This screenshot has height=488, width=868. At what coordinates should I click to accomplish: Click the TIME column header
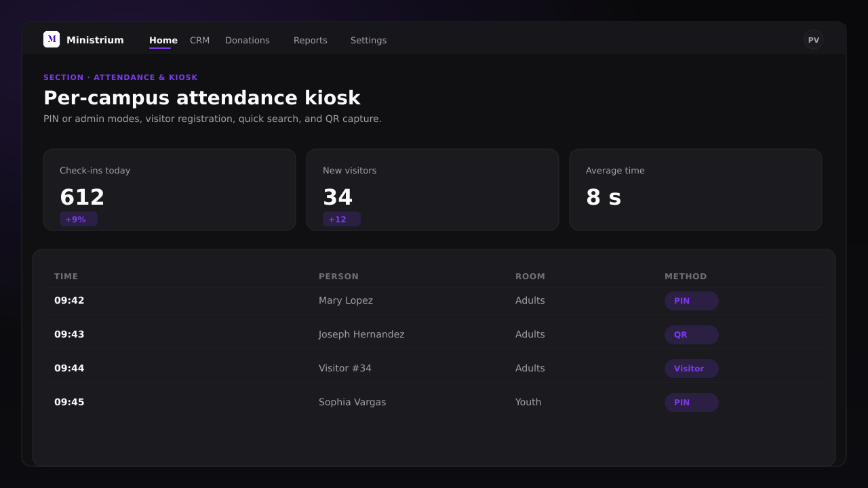pos(66,277)
